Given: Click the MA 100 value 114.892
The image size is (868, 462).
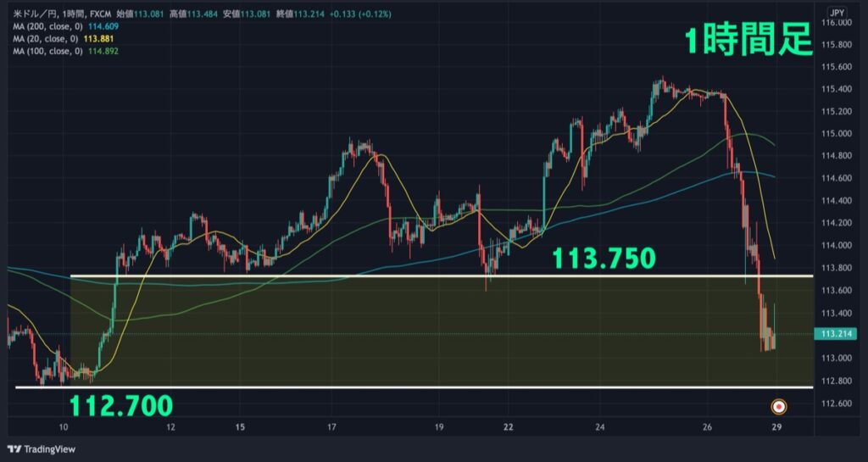Looking at the screenshot, I should (x=103, y=51).
